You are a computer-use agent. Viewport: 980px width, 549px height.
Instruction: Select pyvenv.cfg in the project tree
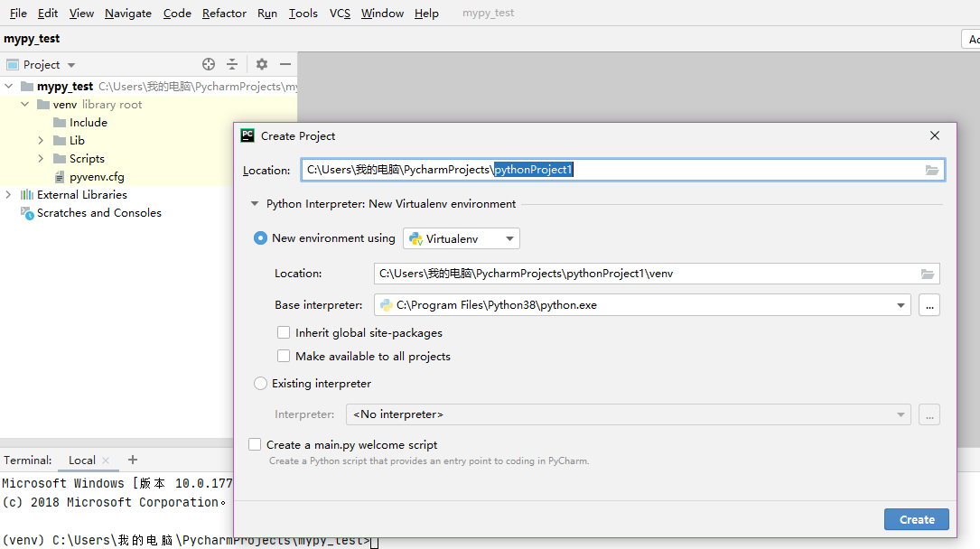pyautogui.click(x=97, y=177)
